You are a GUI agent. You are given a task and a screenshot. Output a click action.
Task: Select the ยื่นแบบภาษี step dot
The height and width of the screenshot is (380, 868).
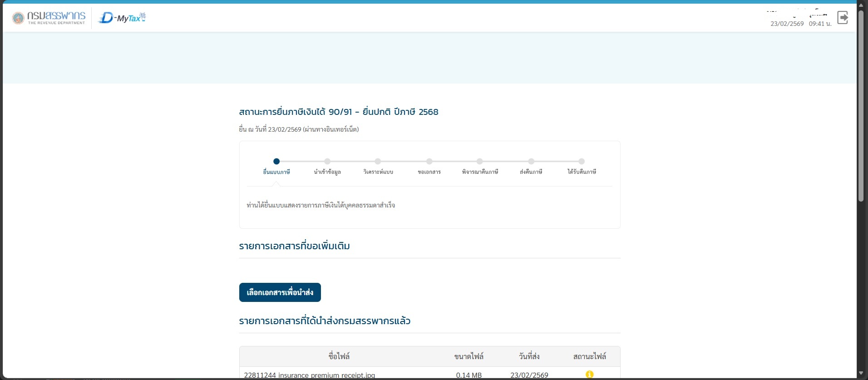pos(276,161)
